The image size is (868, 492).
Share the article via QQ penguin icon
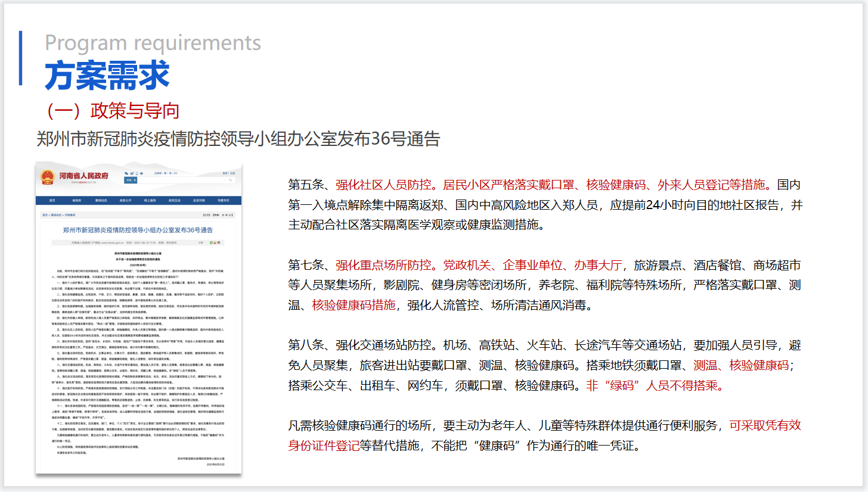coord(219,242)
